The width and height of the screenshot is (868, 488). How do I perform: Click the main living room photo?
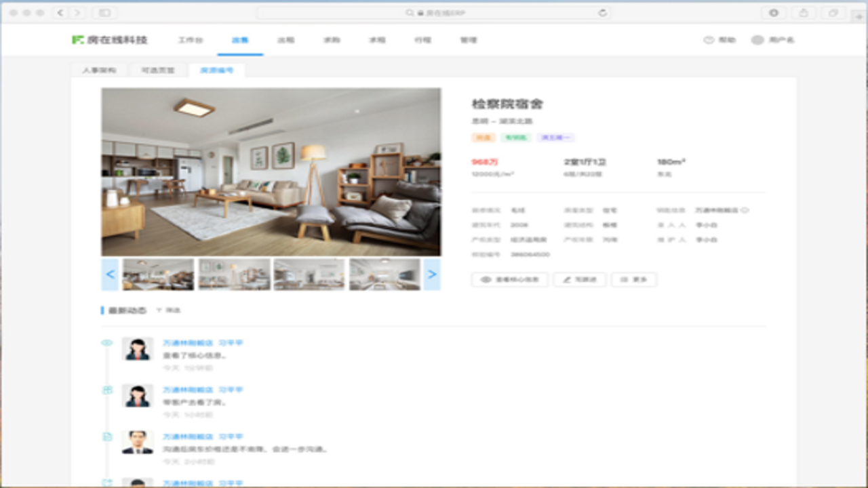pos(271,171)
